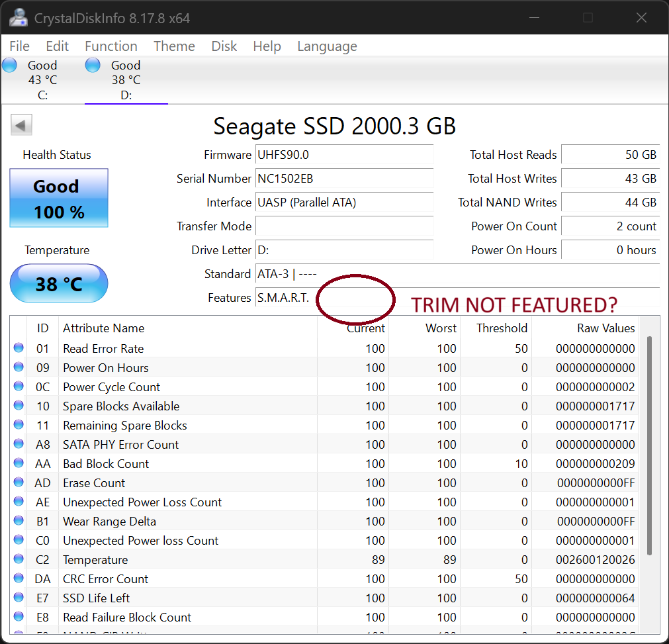This screenshot has height=644, width=669.
Task: Click the Raw Values column header
Action: tap(605, 328)
